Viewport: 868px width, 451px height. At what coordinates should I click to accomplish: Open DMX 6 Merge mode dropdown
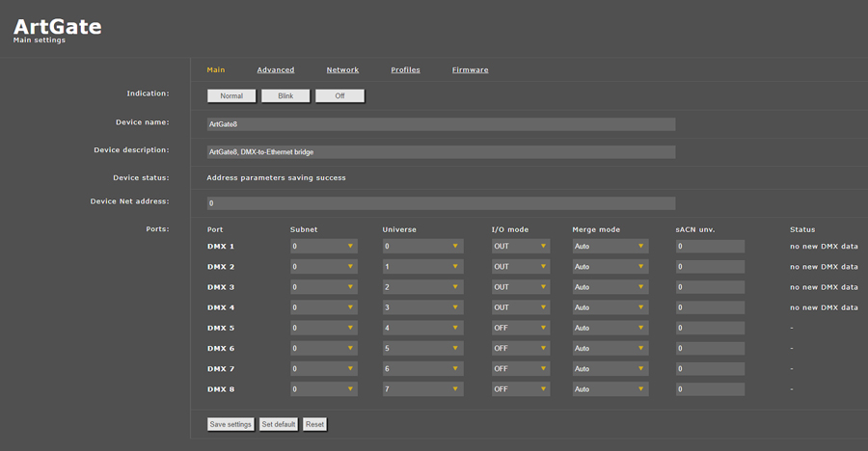pos(610,349)
